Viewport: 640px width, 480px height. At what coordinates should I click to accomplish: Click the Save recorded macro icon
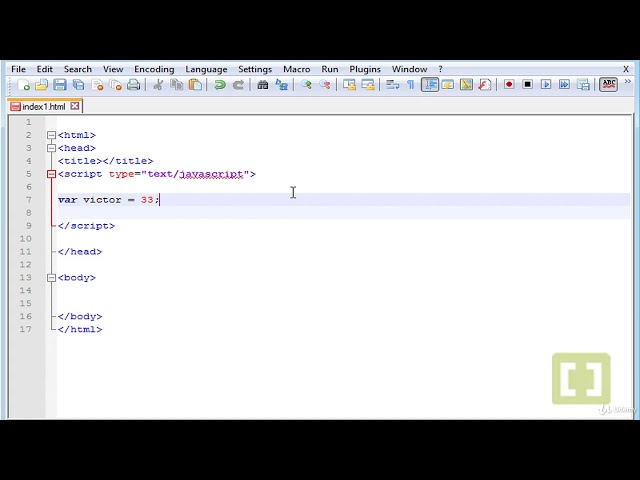tap(583, 84)
